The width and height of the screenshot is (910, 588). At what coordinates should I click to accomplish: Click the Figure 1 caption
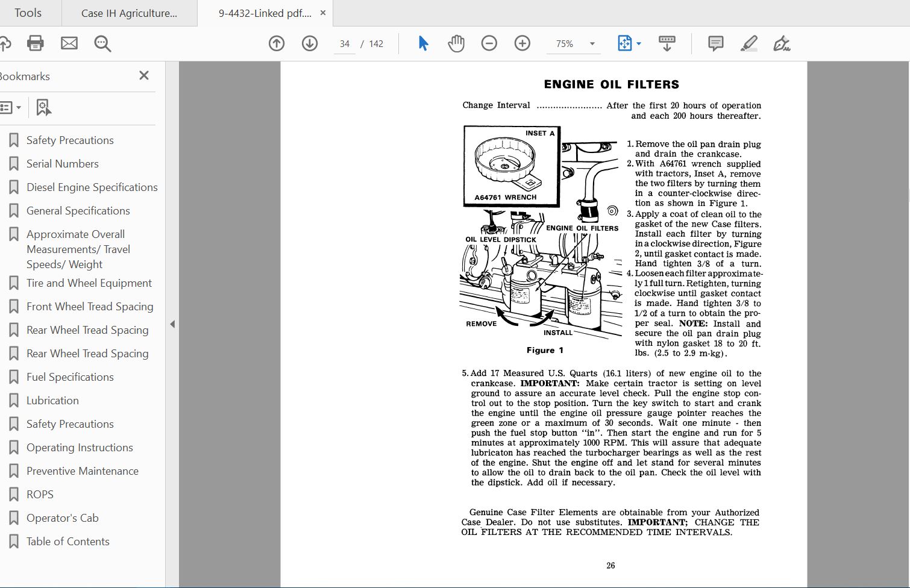pos(545,350)
